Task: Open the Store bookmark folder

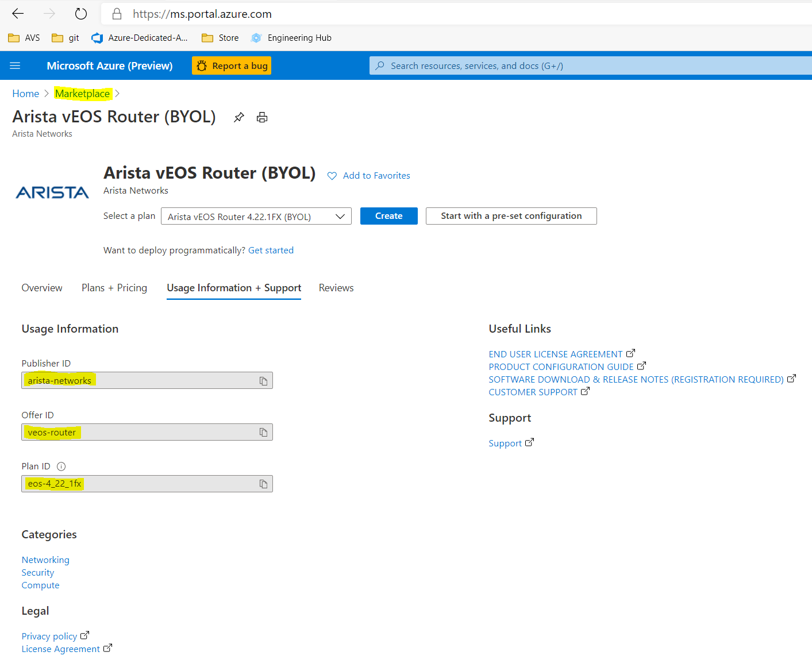Action: pyautogui.click(x=220, y=38)
